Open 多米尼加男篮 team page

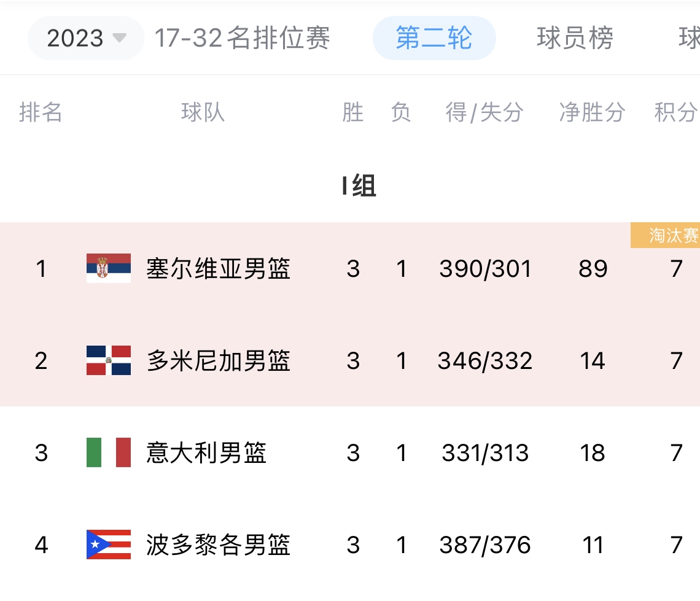219,360
